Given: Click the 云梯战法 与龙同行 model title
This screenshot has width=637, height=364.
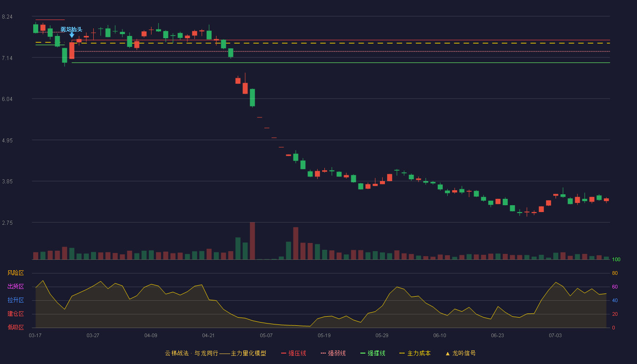Looking at the screenshot, I should tap(215, 353).
